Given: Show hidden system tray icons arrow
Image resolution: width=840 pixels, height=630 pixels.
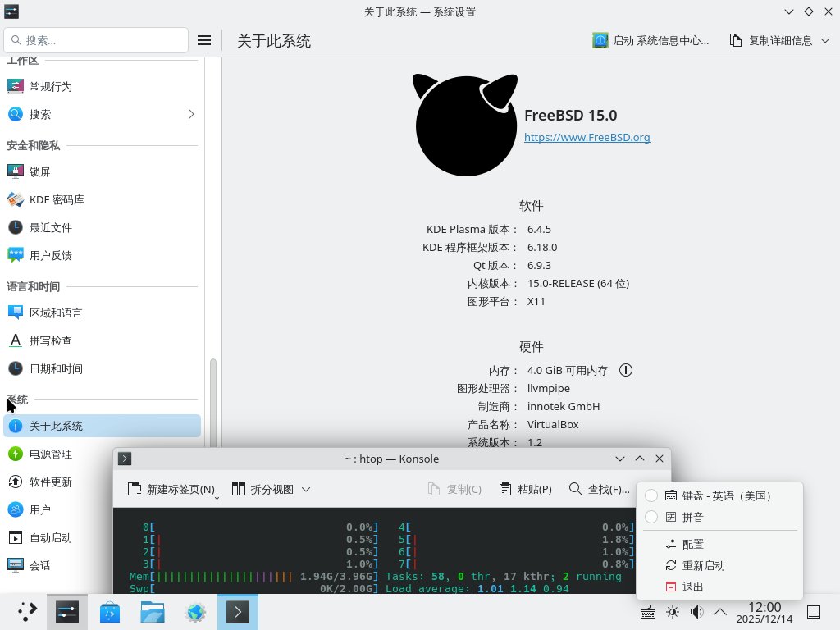Looking at the screenshot, I should 720,612.
